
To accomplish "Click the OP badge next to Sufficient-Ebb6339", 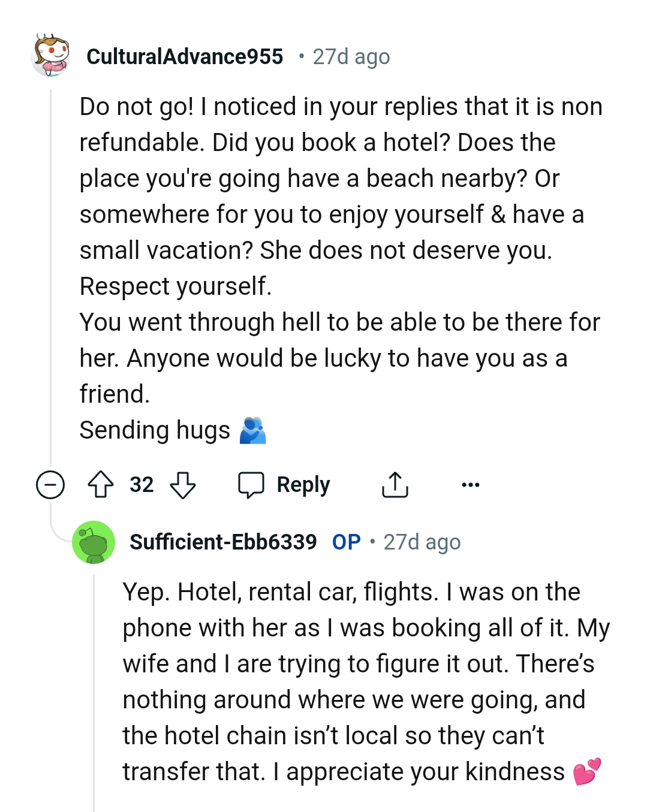I will (x=345, y=542).
